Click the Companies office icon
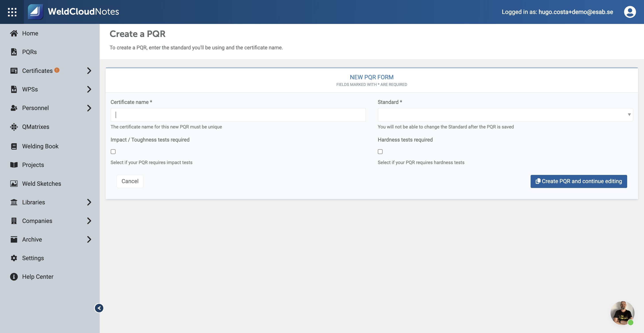The height and width of the screenshot is (333, 644). (14, 221)
